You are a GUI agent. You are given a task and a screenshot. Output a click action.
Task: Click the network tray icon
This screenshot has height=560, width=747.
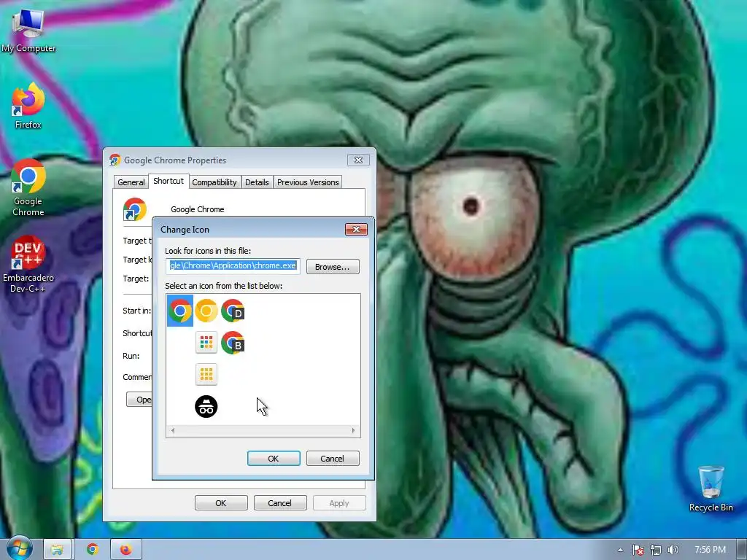coord(656,550)
